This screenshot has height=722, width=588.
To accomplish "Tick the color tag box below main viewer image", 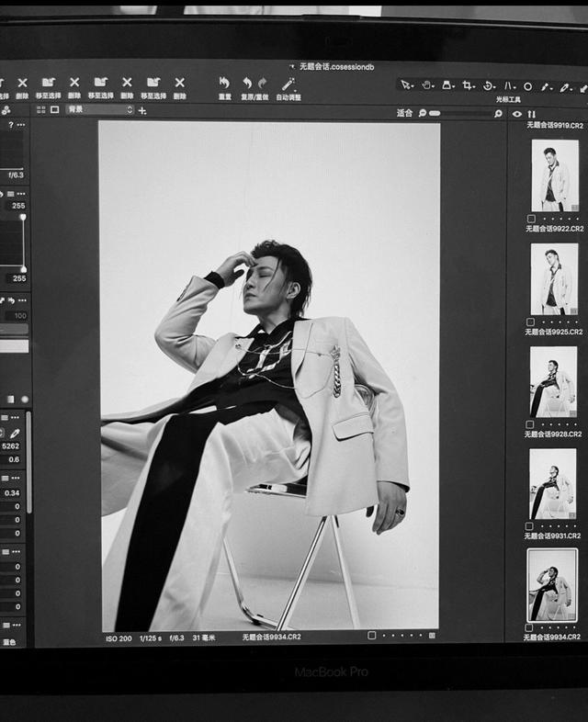I will point(371,635).
